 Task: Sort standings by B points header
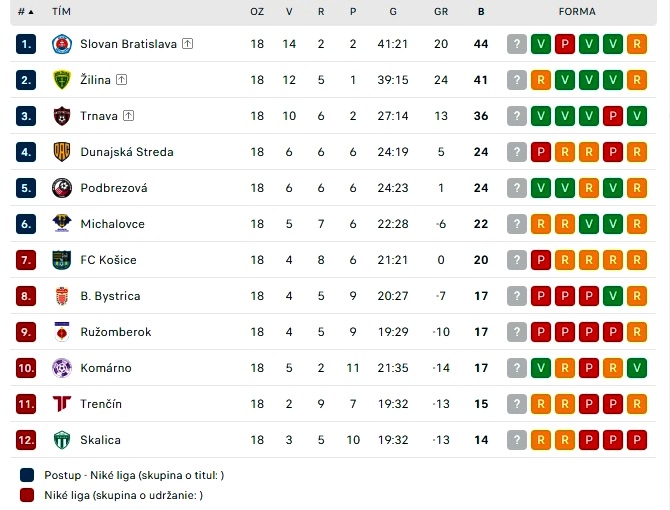coord(481,12)
